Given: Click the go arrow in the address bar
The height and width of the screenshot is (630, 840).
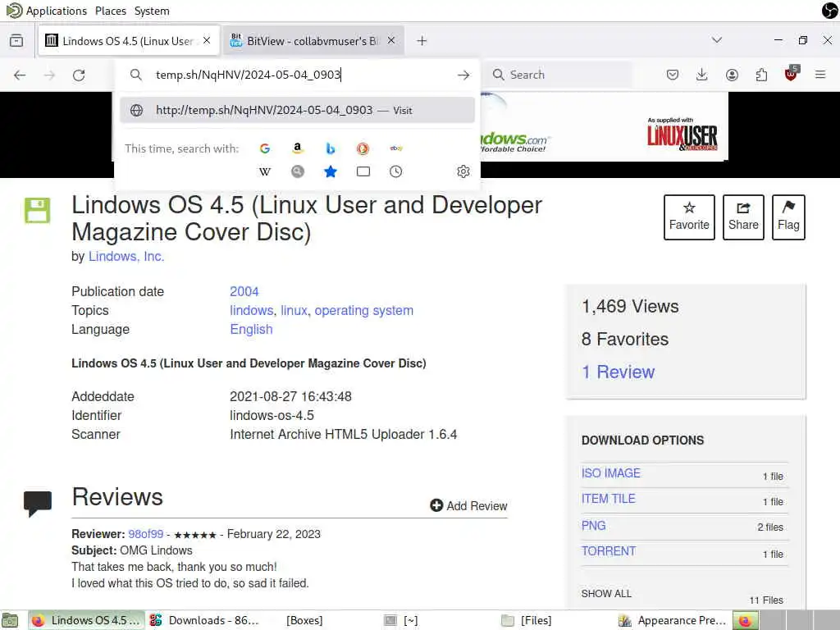Looking at the screenshot, I should tap(463, 75).
